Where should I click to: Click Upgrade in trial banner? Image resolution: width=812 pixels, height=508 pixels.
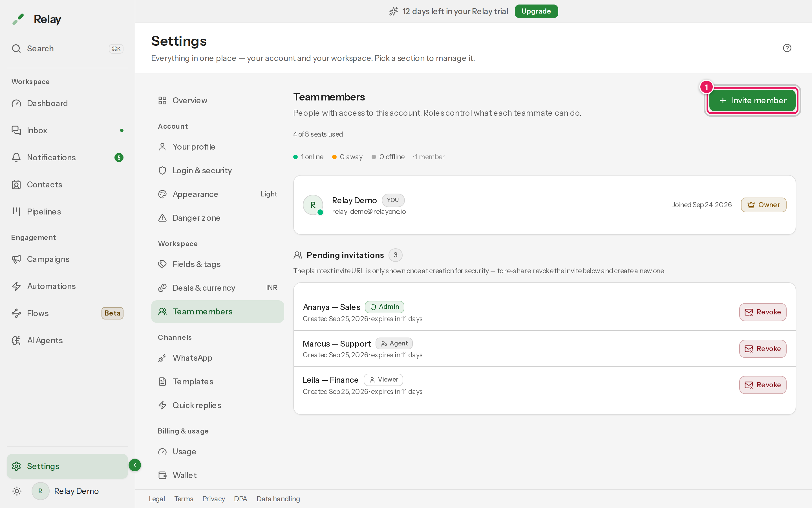coord(536,11)
